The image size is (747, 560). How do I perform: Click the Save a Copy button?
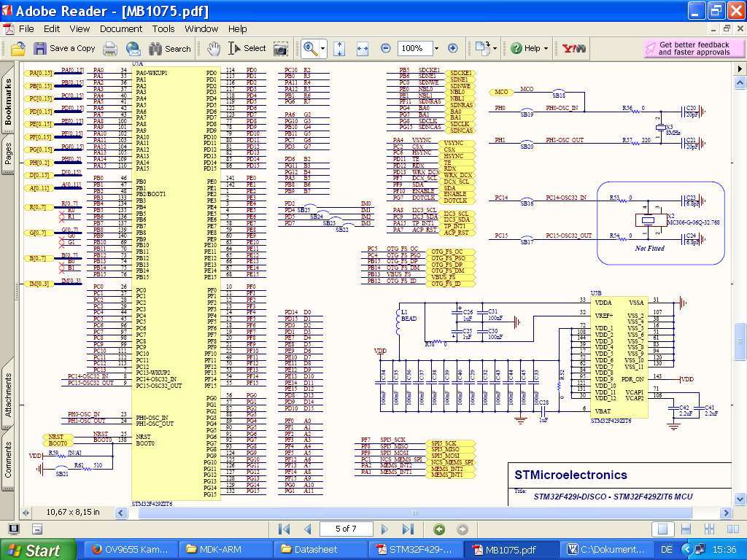(x=64, y=49)
